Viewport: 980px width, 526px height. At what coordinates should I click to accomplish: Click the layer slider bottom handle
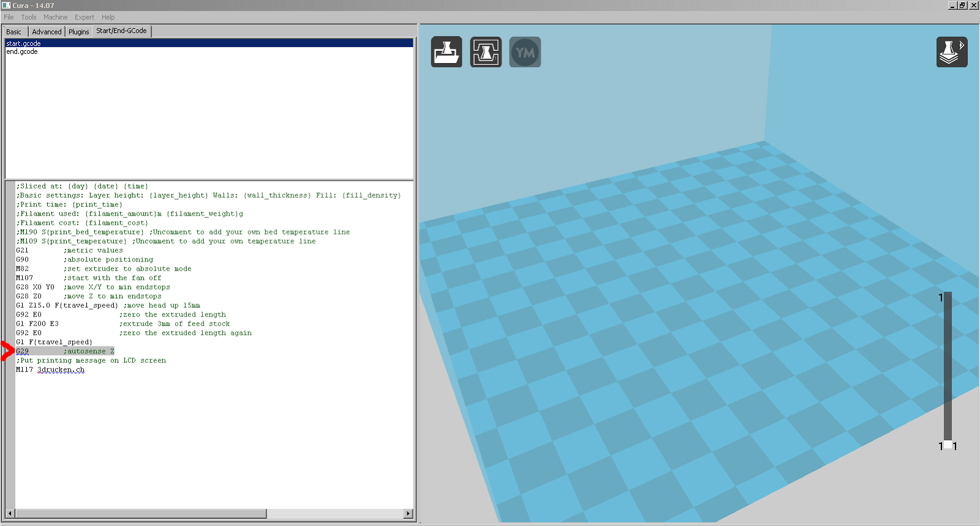tap(948, 446)
